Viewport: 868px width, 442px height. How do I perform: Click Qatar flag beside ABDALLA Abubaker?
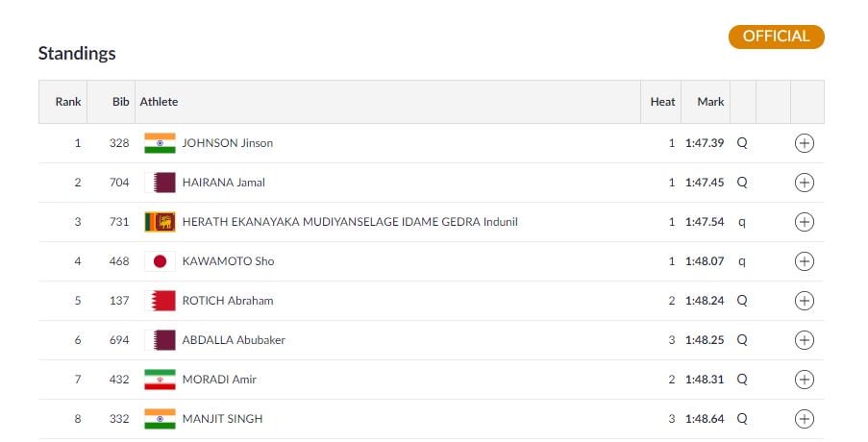point(160,340)
